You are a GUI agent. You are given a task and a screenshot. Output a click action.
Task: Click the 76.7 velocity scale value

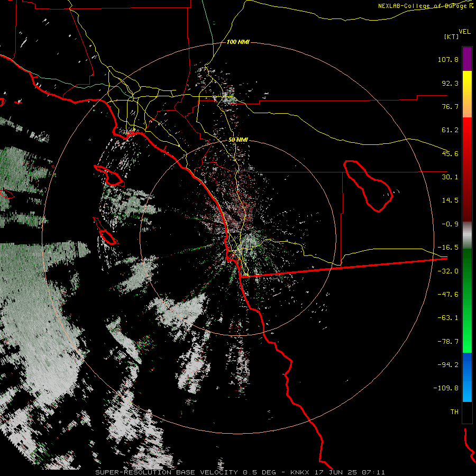450,106
